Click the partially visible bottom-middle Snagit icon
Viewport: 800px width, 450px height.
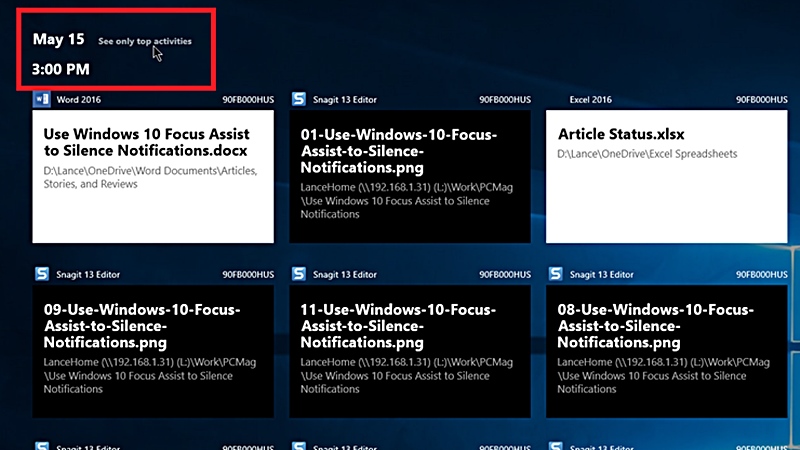click(x=298, y=445)
